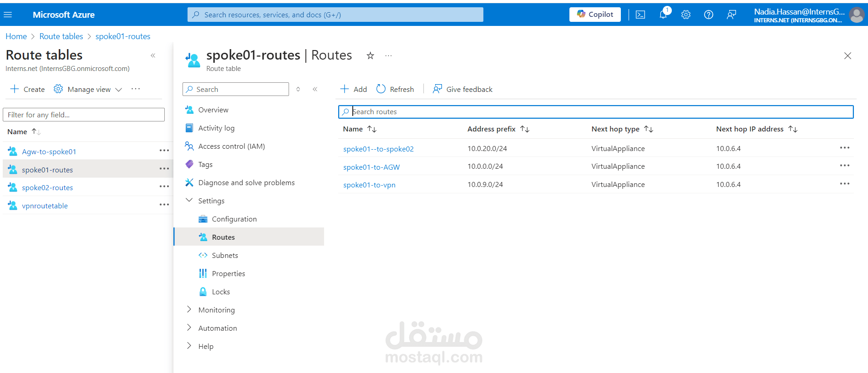Viewport: 868px width, 373px height.
Task: Select Routes under Settings
Action: (x=249, y=237)
